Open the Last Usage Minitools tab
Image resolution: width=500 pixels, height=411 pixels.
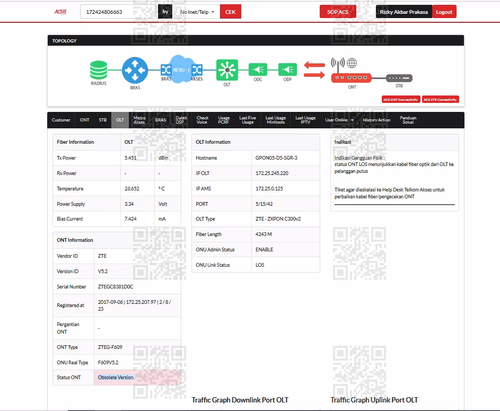click(x=275, y=120)
